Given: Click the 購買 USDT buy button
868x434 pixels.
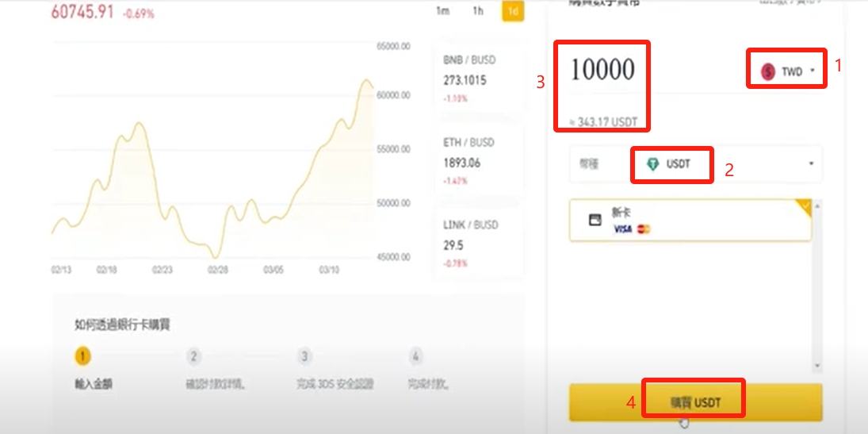Looking at the screenshot, I should pyautogui.click(x=695, y=401).
